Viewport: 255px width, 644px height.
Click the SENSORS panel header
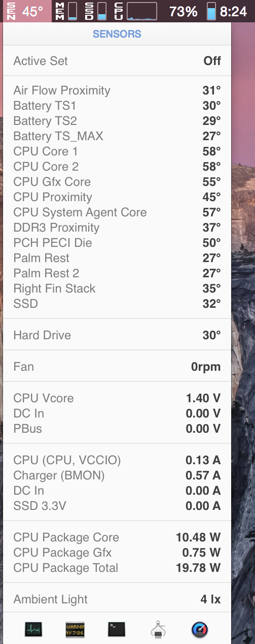point(117,34)
